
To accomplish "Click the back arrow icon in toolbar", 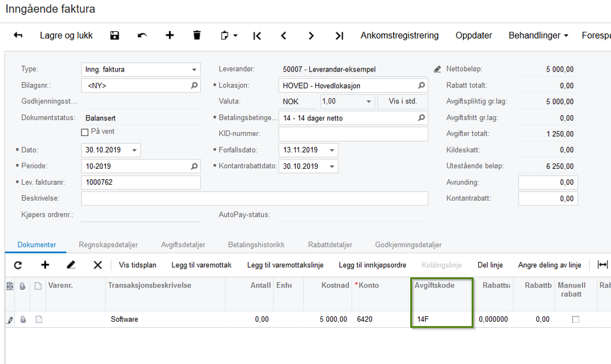I will (18, 35).
